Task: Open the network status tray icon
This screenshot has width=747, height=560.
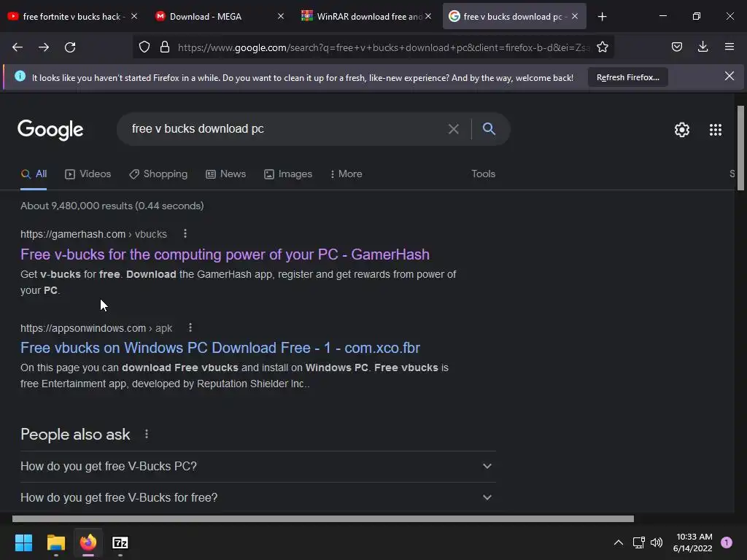Action: coord(638,542)
